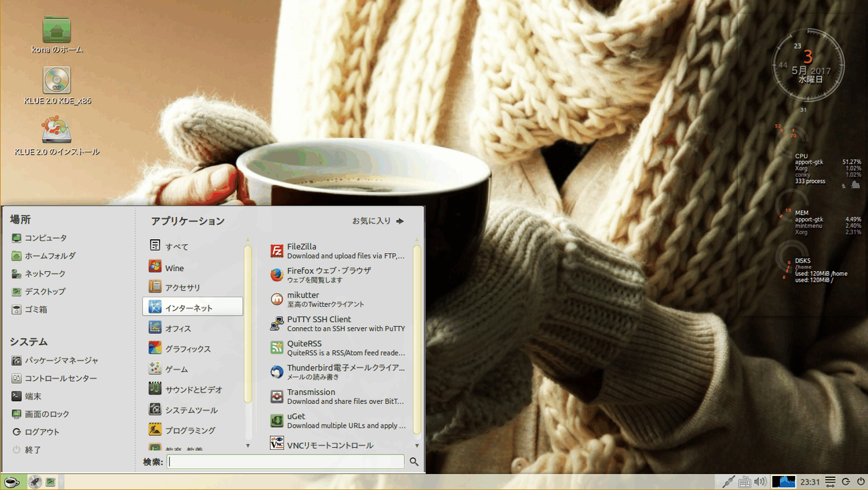Image resolution: width=868 pixels, height=490 pixels.
Task: Open the uGet download manager
Action: pyautogui.click(x=338, y=421)
